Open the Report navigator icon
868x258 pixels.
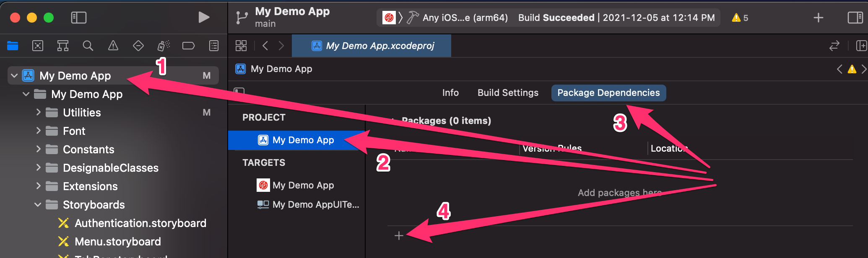(214, 46)
